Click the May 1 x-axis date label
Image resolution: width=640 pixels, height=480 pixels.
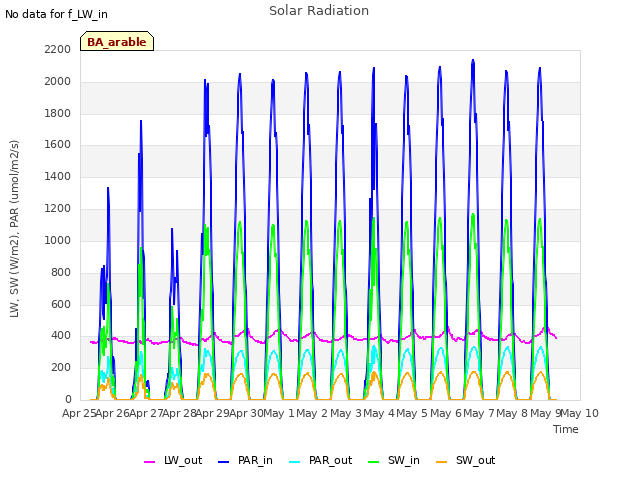point(279,413)
